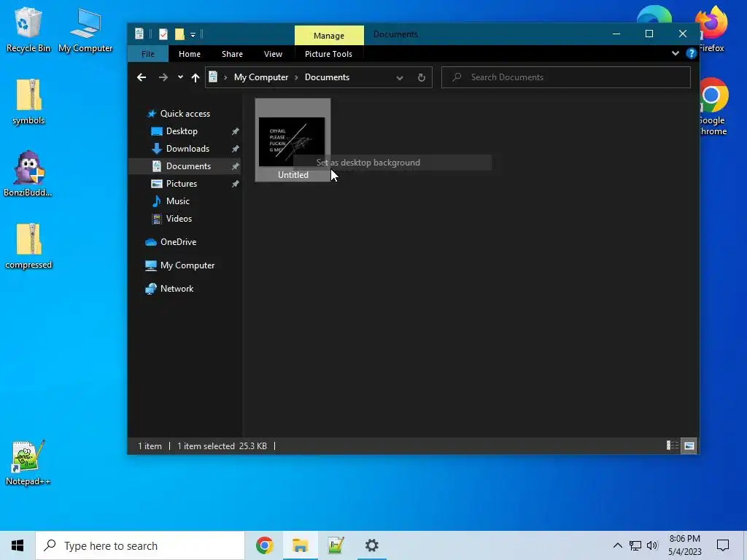Open the Recycle Bin desktop icon
Viewport: 747px width, 560px height.
click(x=28, y=29)
